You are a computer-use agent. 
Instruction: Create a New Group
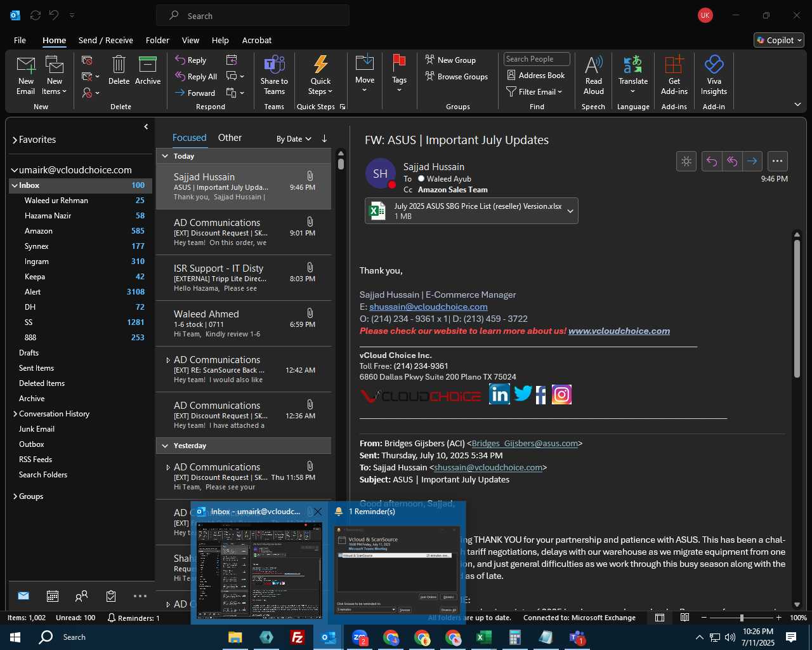point(450,60)
